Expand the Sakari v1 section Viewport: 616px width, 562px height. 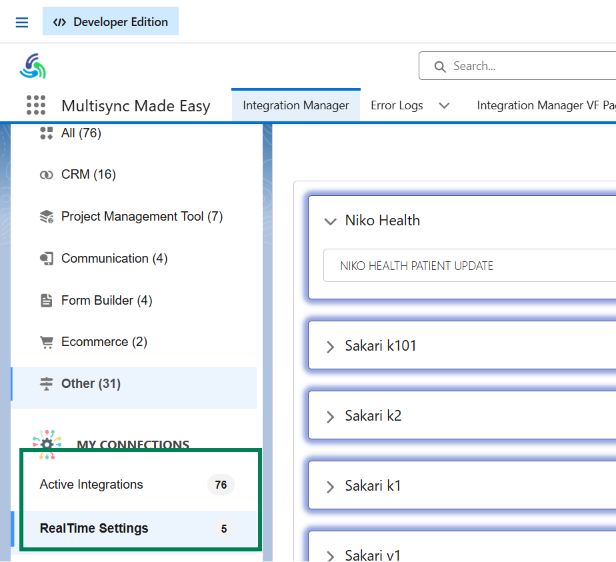[330, 556]
